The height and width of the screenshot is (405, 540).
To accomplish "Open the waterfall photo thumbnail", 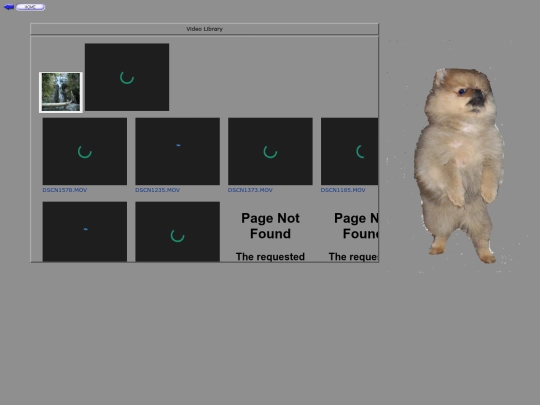I will [x=61, y=92].
